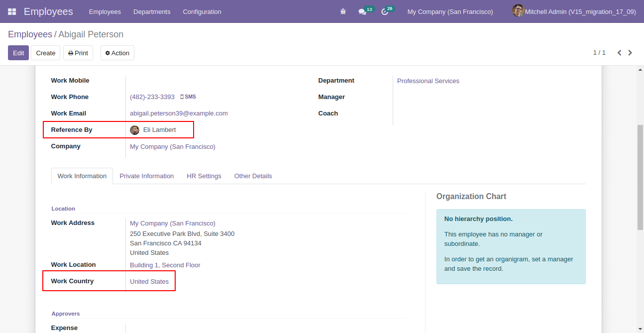644x333 pixels.
Task: Switch to Other Details tab
Action: (253, 176)
